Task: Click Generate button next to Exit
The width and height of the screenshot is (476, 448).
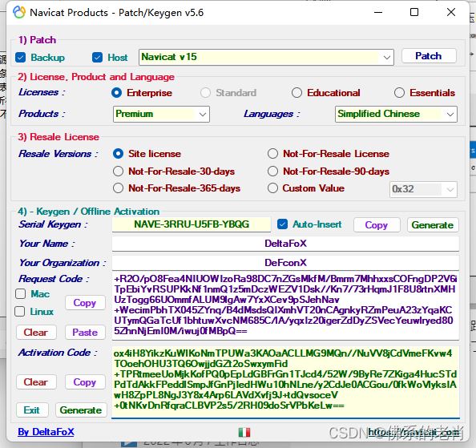Action: [81, 410]
